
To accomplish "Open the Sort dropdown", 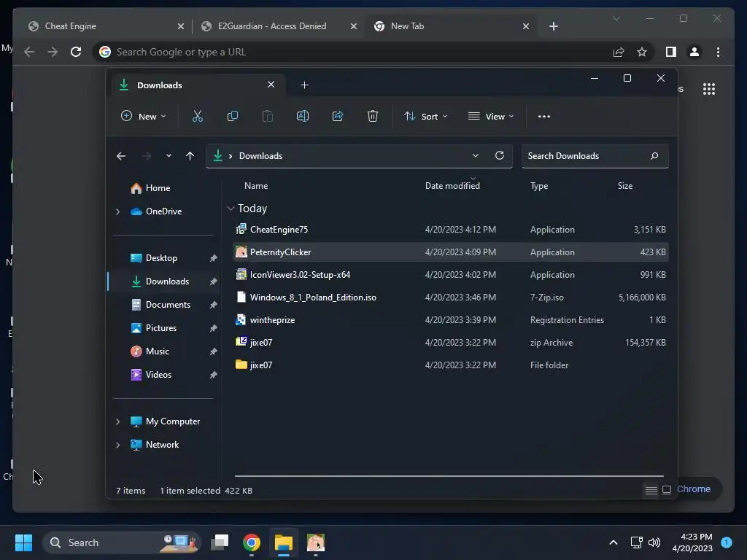I will [x=425, y=116].
